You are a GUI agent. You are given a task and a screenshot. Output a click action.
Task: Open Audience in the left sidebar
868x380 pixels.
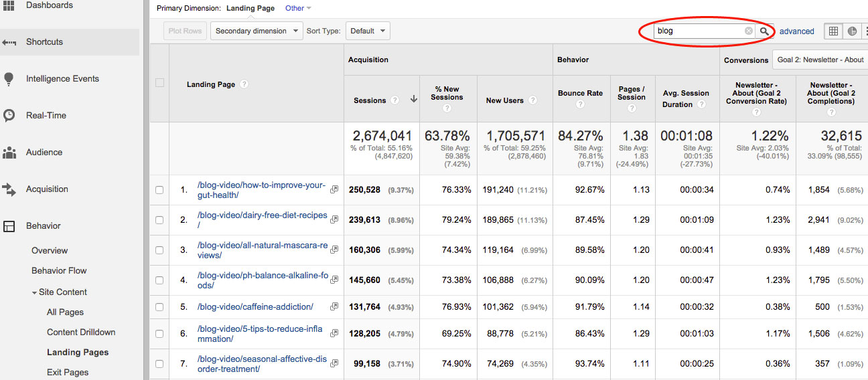click(44, 152)
